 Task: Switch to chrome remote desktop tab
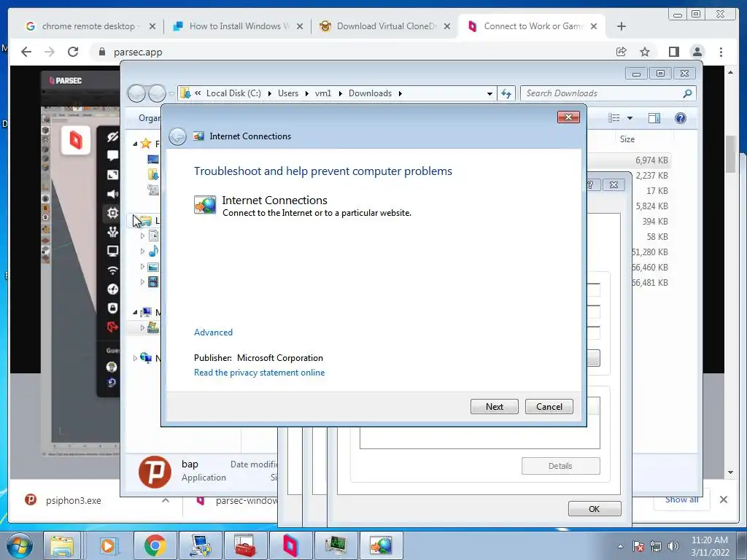click(90, 26)
